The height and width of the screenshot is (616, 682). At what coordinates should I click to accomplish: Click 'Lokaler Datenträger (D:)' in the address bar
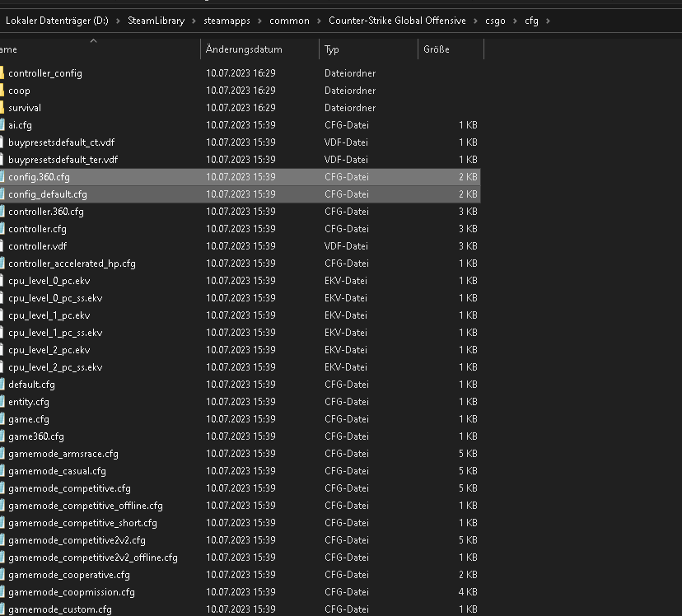click(57, 21)
